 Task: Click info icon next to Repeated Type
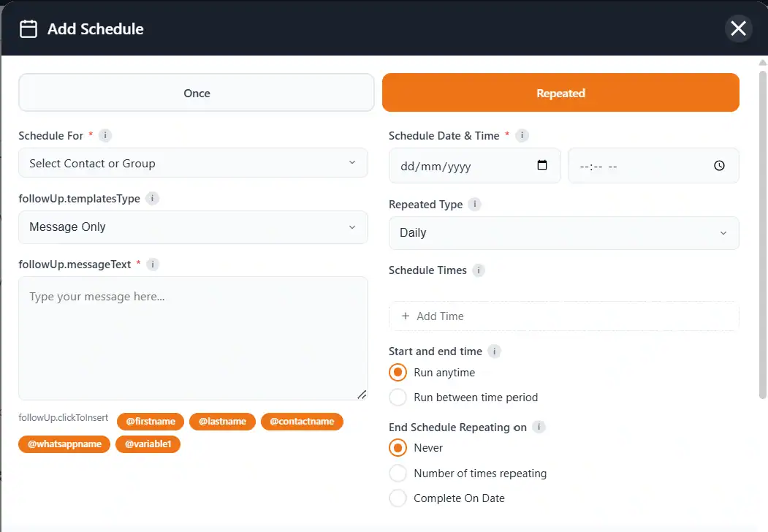coord(475,205)
